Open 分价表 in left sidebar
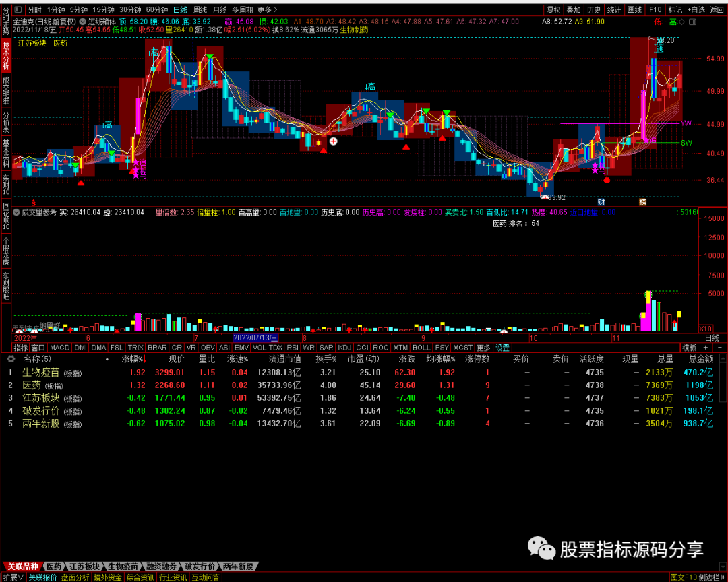 click(x=6, y=122)
